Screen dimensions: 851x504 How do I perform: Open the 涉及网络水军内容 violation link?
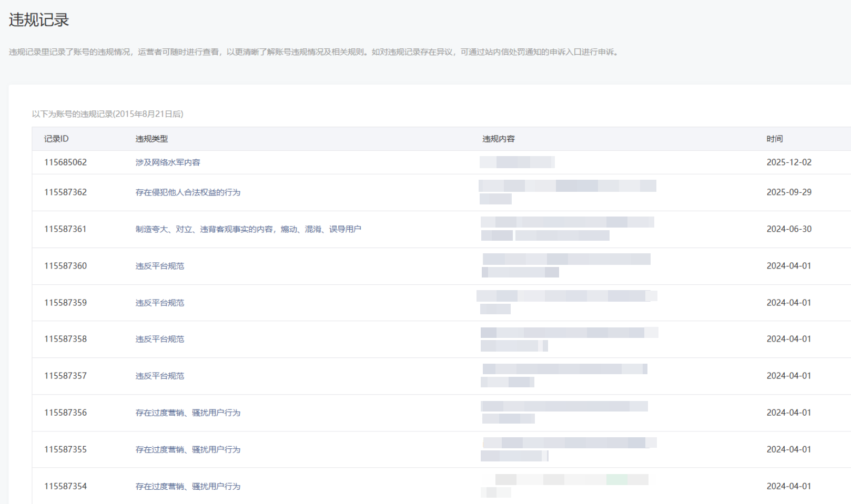168,162
